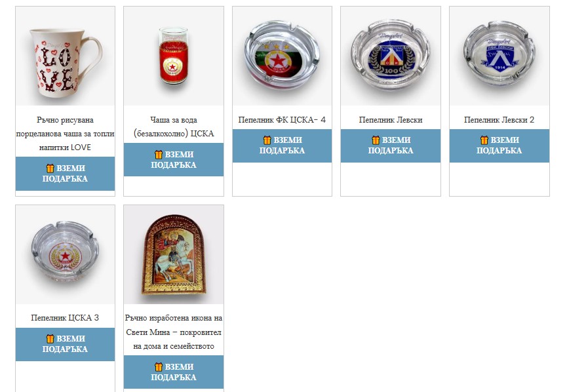This screenshot has width=567, height=392.
Task: Click ВЗЕМИ ПОДАРЪКА under Пепелник Левски 2
Action: point(499,146)
